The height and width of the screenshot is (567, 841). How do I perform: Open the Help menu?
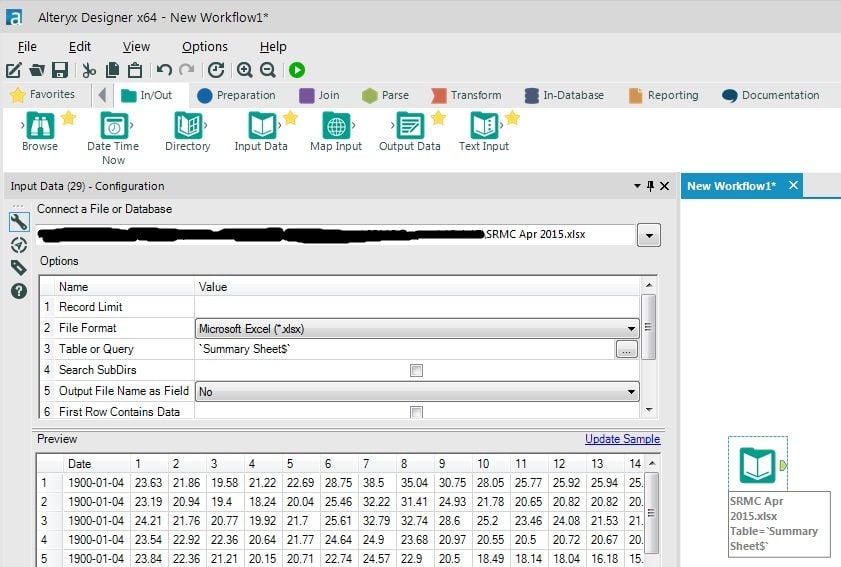point(273,47)
